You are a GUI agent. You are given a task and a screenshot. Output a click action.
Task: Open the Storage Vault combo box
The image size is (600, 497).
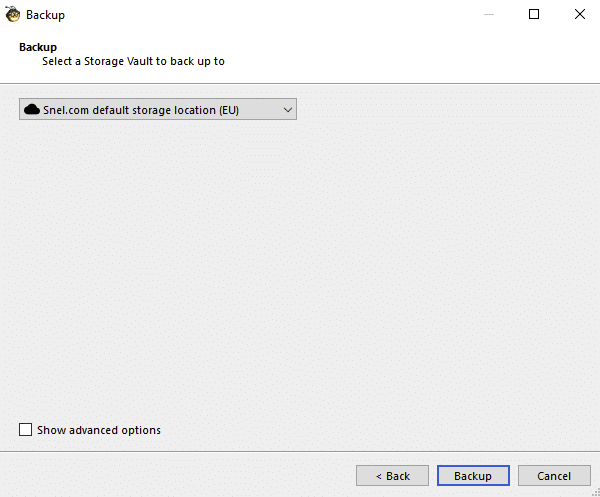(158, 109)
